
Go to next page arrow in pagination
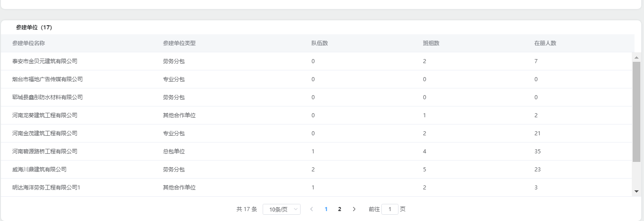pos(354,209)
